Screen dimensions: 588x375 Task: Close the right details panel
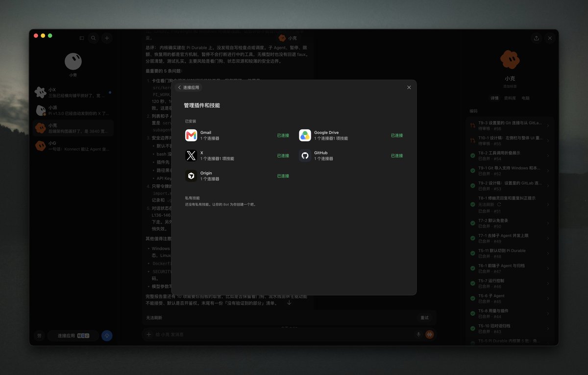tap(550, 38)
